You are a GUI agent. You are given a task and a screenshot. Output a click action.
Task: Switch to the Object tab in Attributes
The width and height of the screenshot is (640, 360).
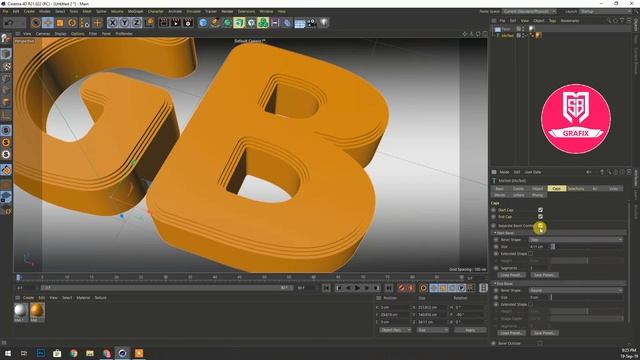pyautogui.click(x=538, y=189)
